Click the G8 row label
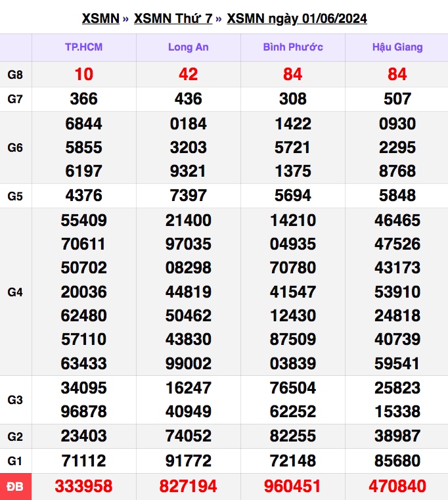 pos(15,75)
